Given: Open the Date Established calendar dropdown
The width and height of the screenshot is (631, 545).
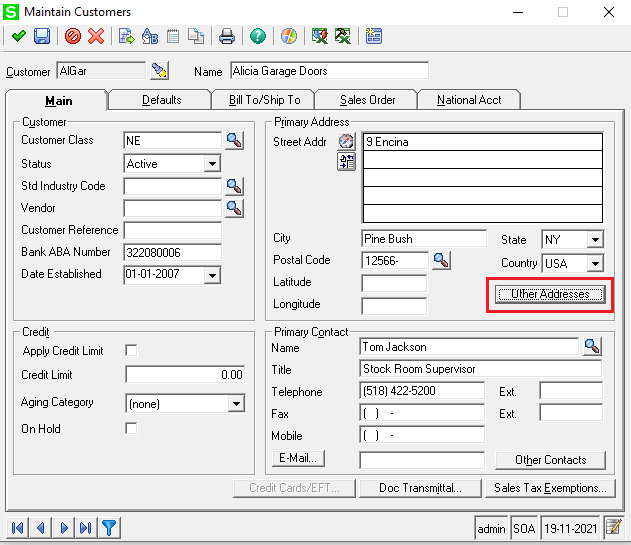Looking at the screenshot, I should tap(212, 275).
